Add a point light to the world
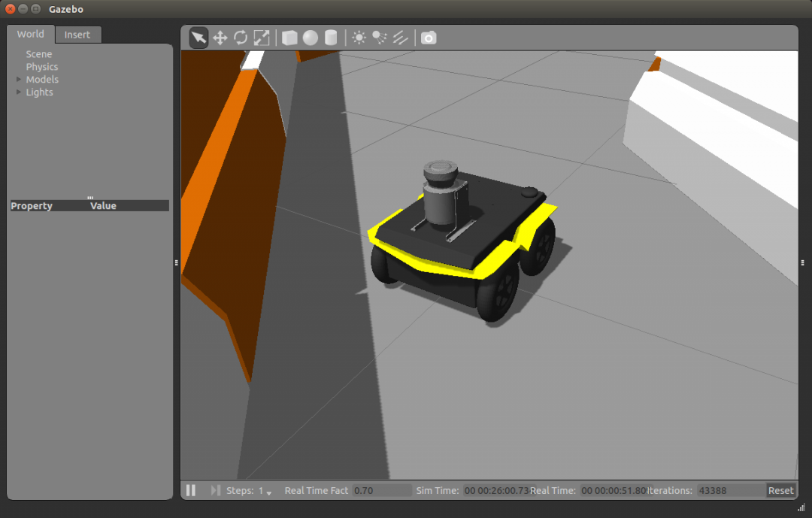The height and width of the screenshot is (518, 812). point(359,37)
